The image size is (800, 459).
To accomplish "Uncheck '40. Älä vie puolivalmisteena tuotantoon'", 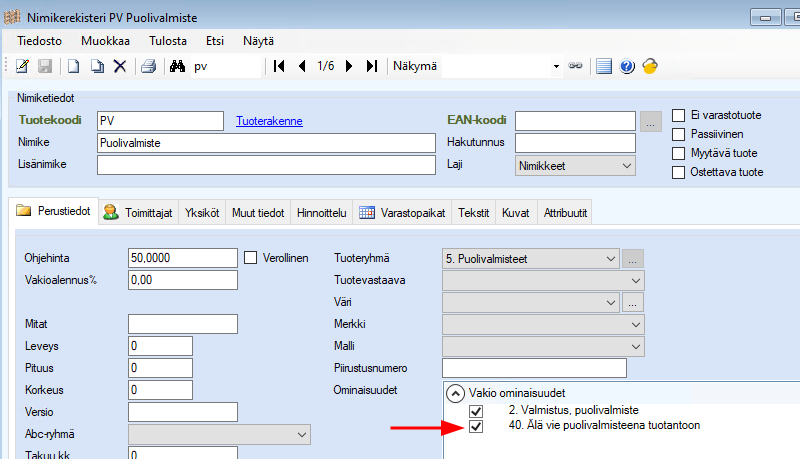I will point(476,427).
